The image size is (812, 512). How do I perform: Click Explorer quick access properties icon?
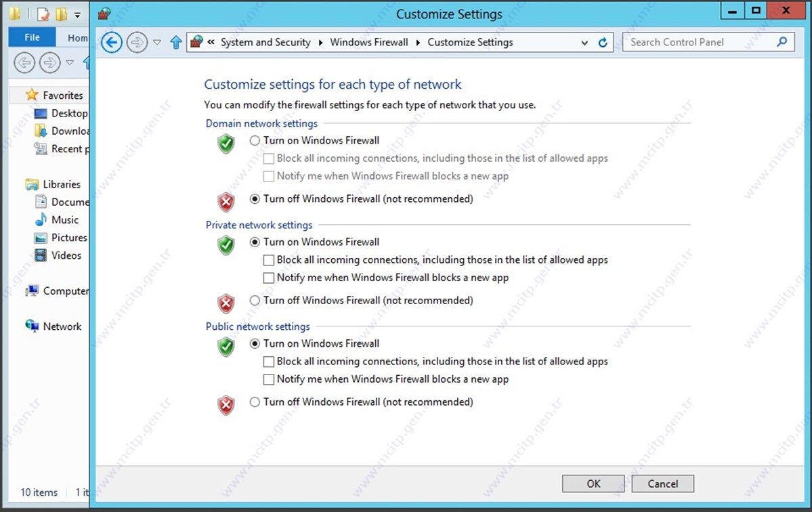43,14
